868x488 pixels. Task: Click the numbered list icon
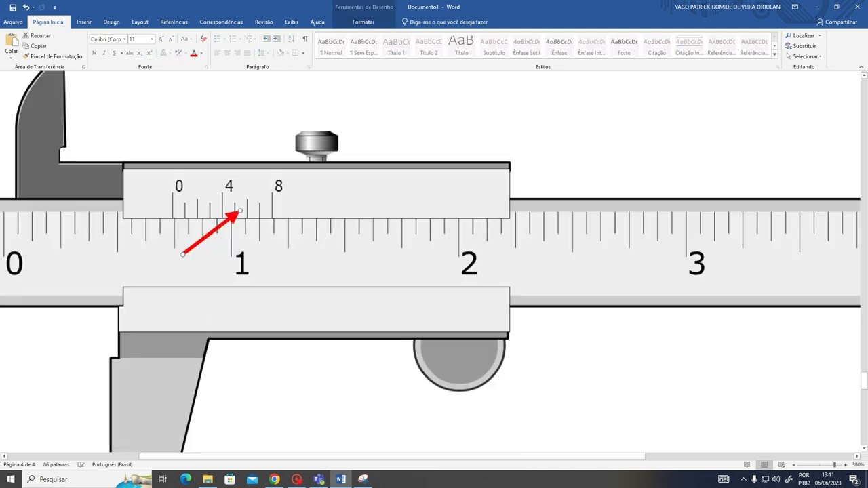[234, 39]
